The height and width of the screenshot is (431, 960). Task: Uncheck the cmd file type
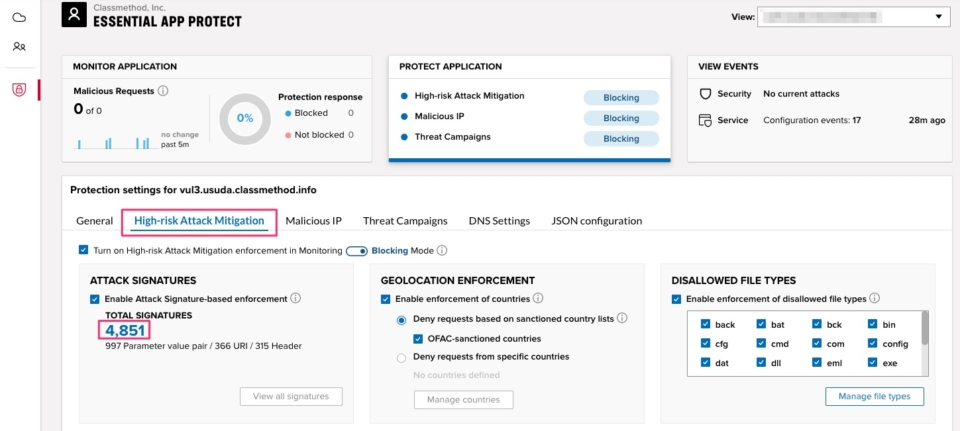click(761, 343)
